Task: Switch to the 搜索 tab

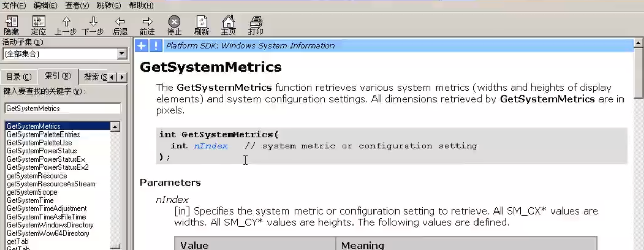Action: pos(95,77)
